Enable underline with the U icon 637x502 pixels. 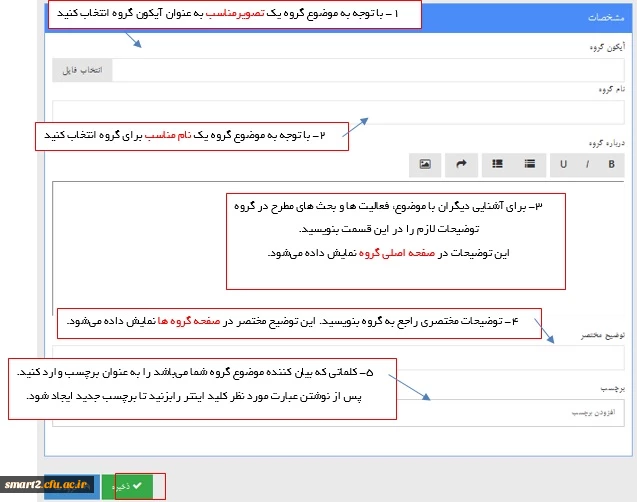pos(563,164)
